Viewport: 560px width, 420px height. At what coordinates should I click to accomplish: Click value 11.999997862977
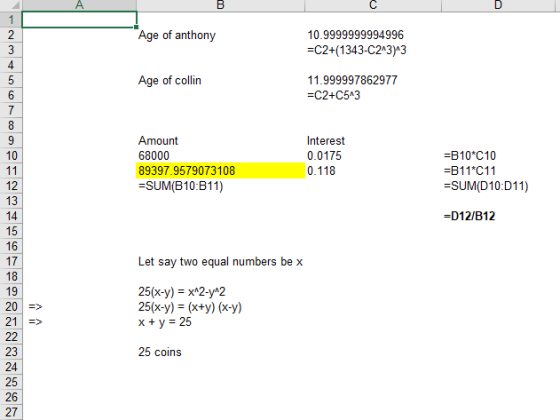tap(352, 80)
